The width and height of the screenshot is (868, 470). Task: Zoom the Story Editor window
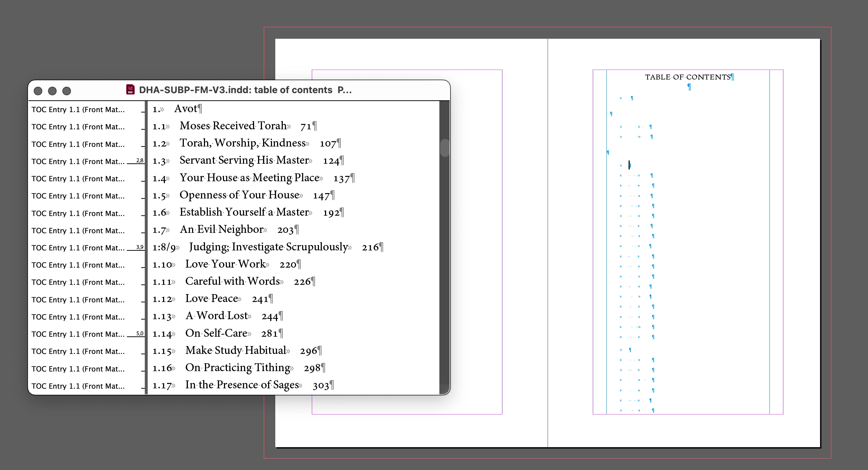67,91
